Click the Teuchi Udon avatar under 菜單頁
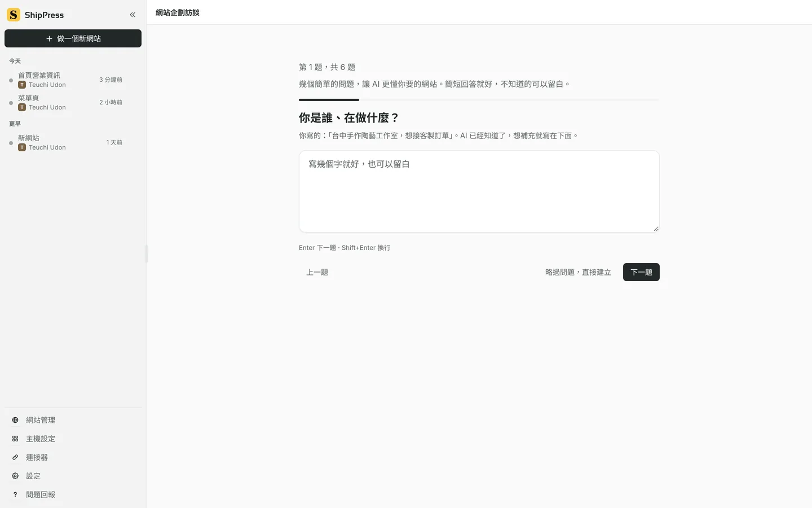 click(x=22, y=107)
